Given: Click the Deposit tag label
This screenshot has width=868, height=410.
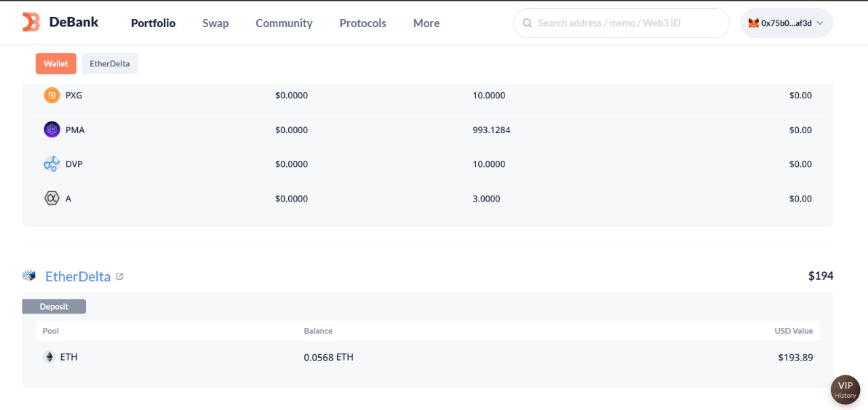Looking at the screenshot, I should [x=54, y=307].
